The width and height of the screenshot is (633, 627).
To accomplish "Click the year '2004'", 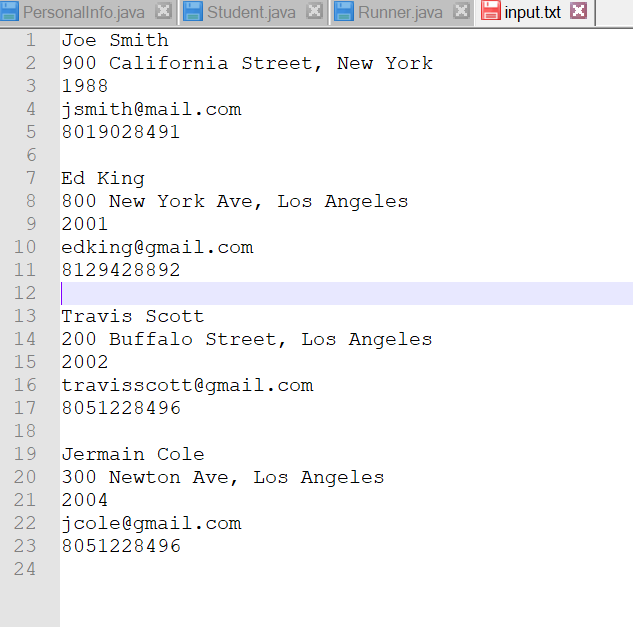I will (x=85, y=500).
